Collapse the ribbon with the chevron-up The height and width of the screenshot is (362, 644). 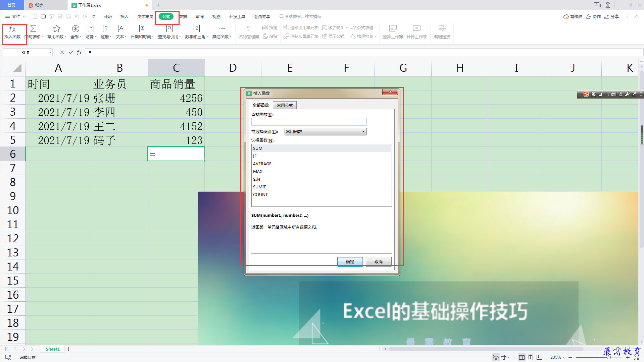pos(636,16)
